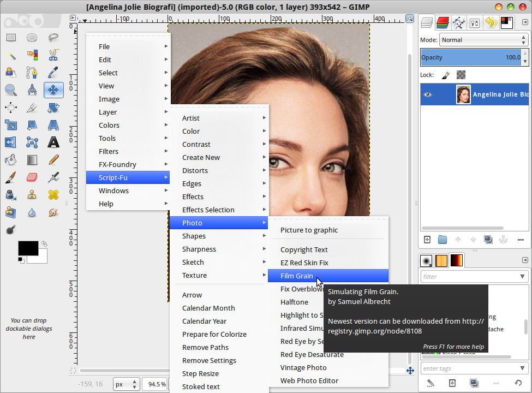Screen dimensions: 532x393
Task: Choose Film Grain from Photo submenu
Action: (328, 276)
